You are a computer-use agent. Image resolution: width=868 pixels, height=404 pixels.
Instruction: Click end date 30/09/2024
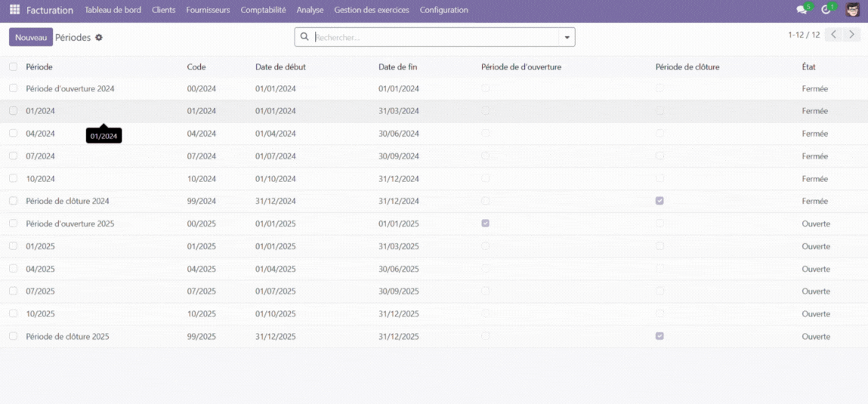tap(399, 156)
